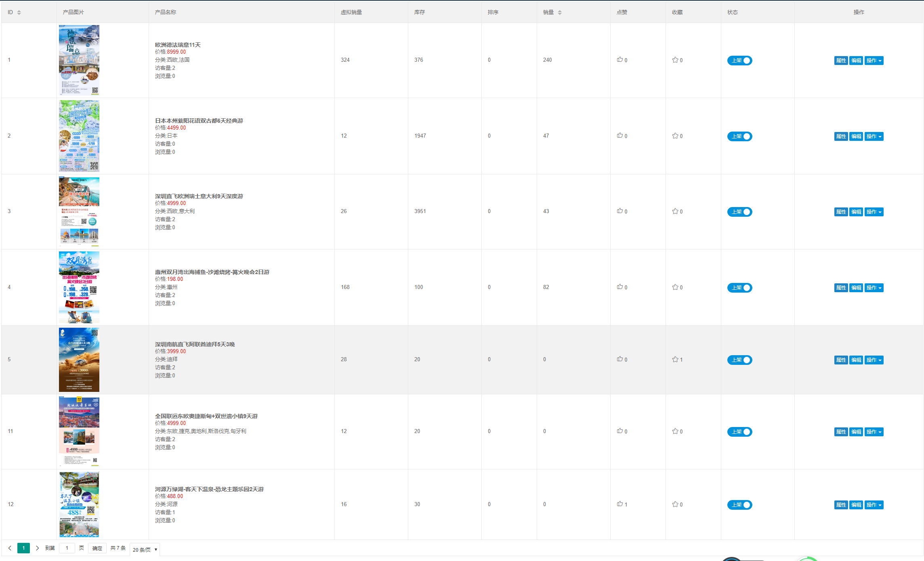Click price 4499.00 in Japan tour row

pyautogui.click(x=176, y=128)
